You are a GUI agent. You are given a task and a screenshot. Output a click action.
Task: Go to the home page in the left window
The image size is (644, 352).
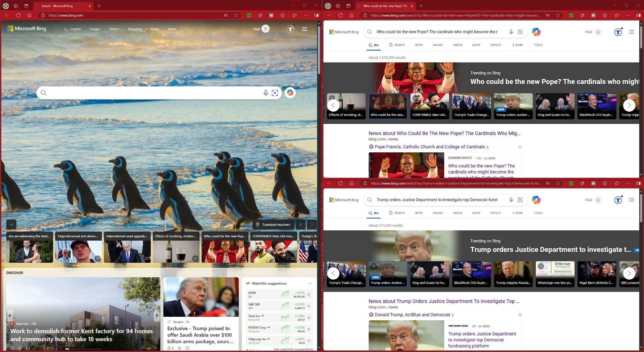point(29,15)
